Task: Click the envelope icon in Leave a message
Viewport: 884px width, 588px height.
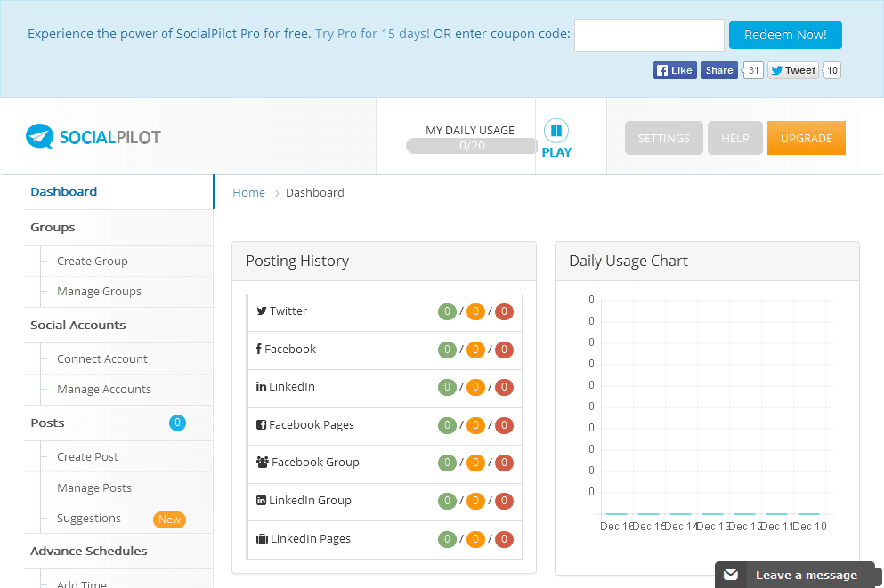Action: [x=731, y=575]
